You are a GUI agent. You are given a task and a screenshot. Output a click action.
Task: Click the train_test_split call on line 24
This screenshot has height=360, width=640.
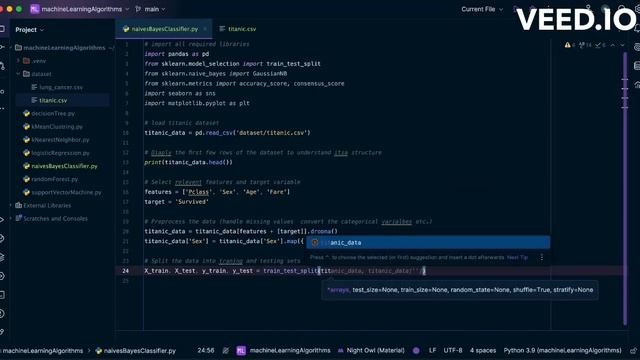[290, 271]
